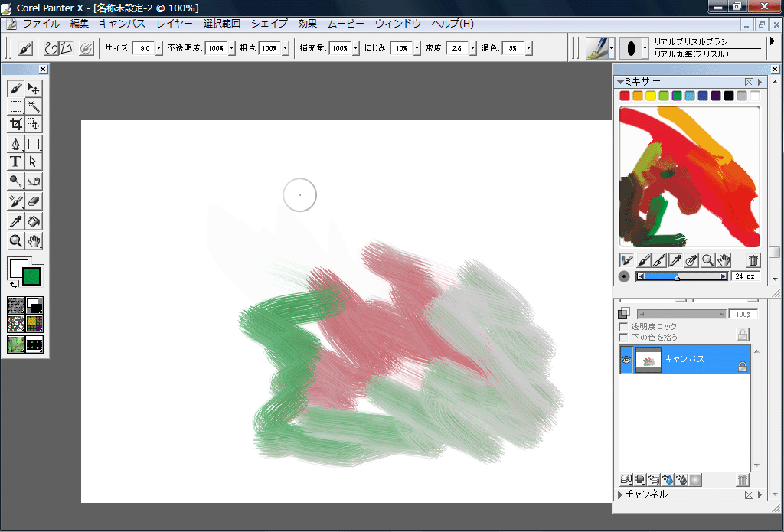The width and height of the screenshot is (784, 532).
Task: Click the Mixer Apply Color brush icon
Action: click(x=644, y=260)
